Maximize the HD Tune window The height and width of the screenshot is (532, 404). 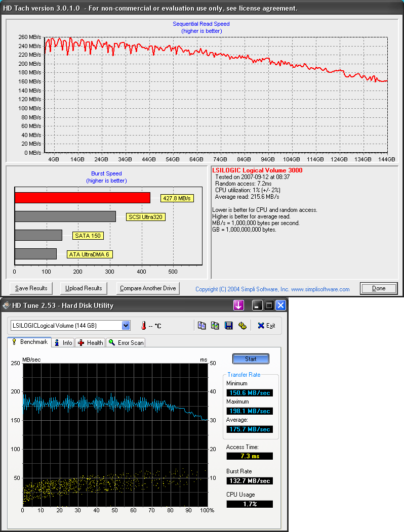[x=269, y=305]
